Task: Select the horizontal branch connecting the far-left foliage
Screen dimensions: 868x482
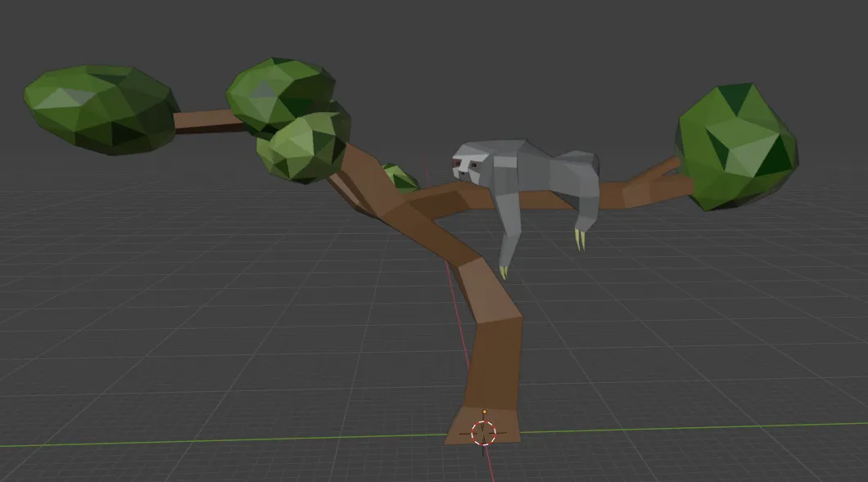Action: [208, 120]
